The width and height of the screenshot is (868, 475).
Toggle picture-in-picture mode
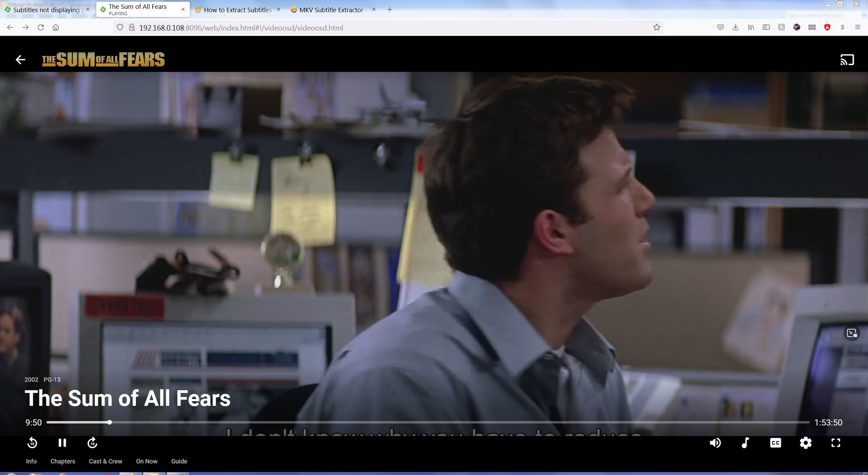pos(852,333)
